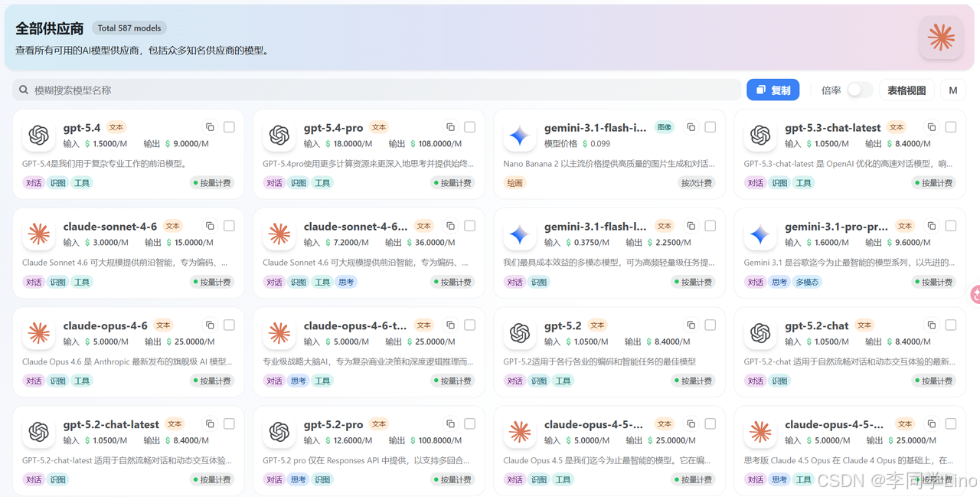Click 对话 tag on gpt-5.2-pro card
This screenshot has height=497, width=980.
(274, 479)
